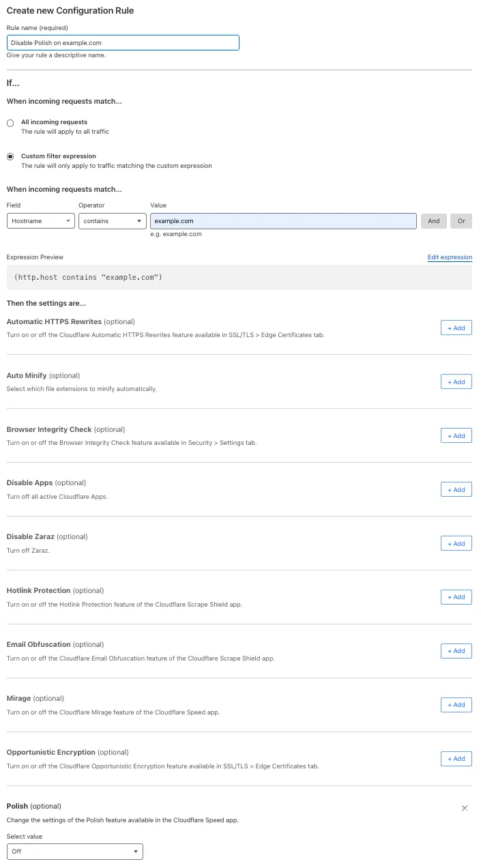Viewport: 481px width, 868px height.
Task: Add Auto Minify setting
Action: click(x=456, y=382)
